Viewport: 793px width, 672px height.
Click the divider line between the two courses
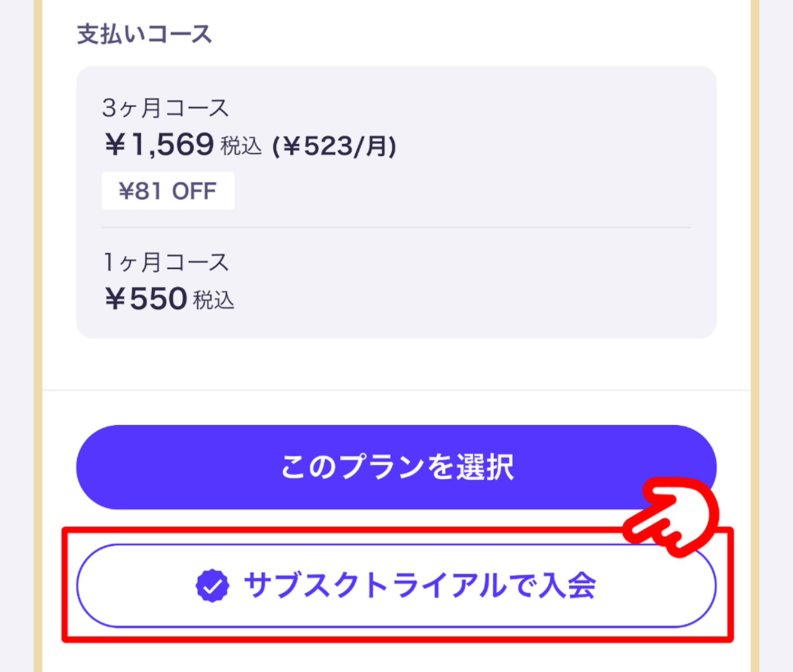[396, 228]
